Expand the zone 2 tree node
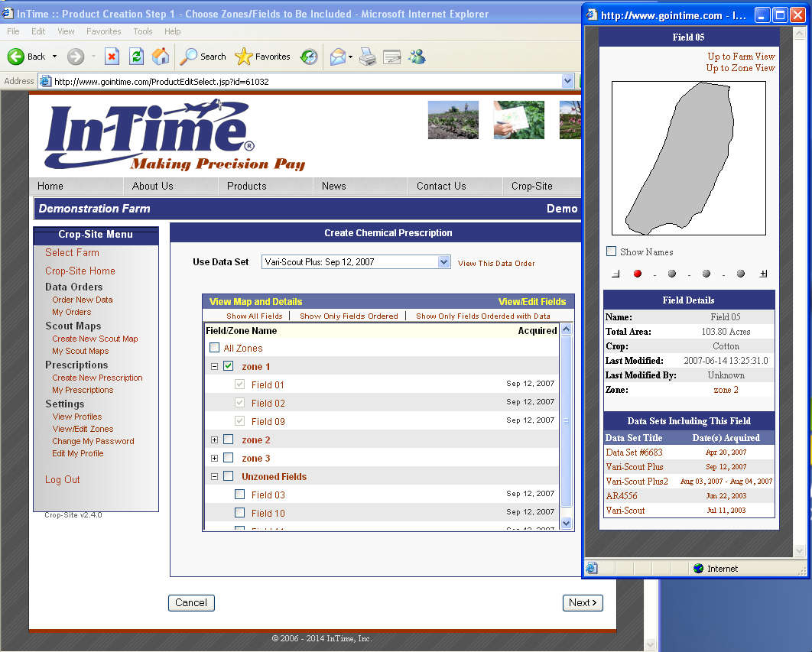The width and height of the screenshot is (812, 652). [x=214, y=440]
